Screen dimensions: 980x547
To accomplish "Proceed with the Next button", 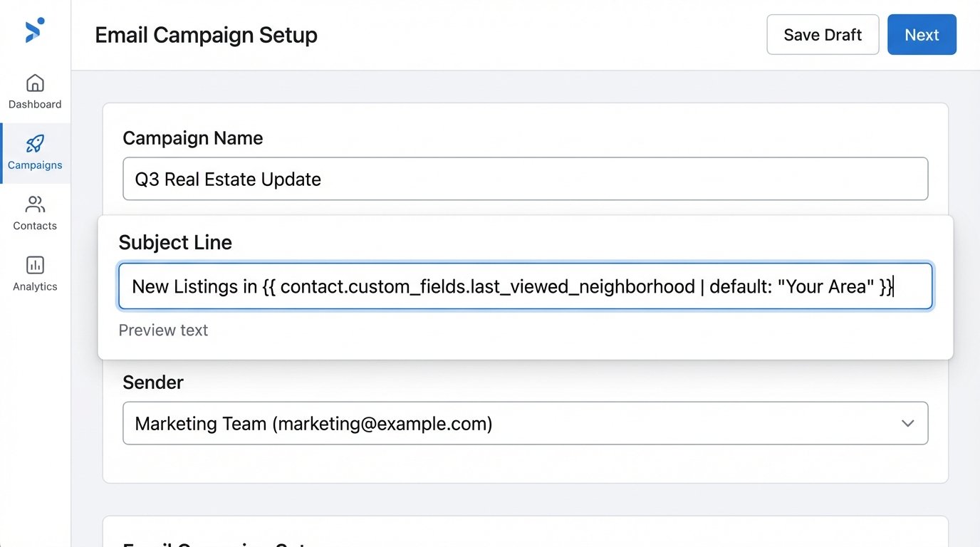I will [x=922, y=34].
